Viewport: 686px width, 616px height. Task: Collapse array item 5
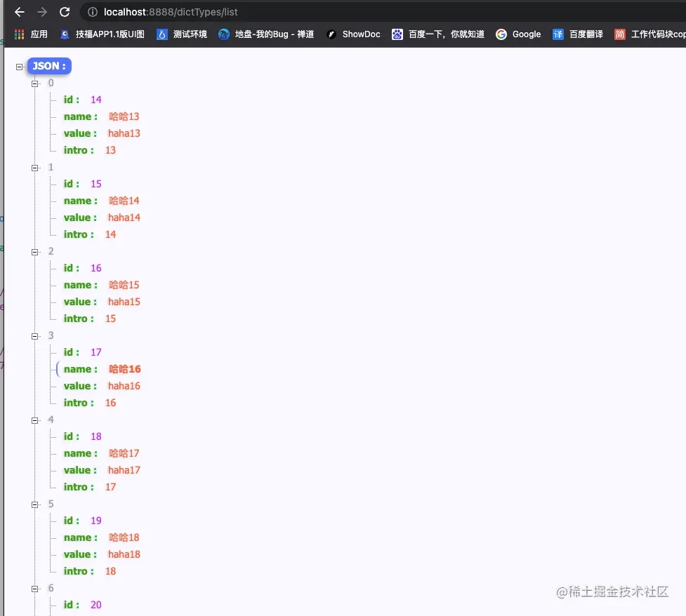click(35, 504)
